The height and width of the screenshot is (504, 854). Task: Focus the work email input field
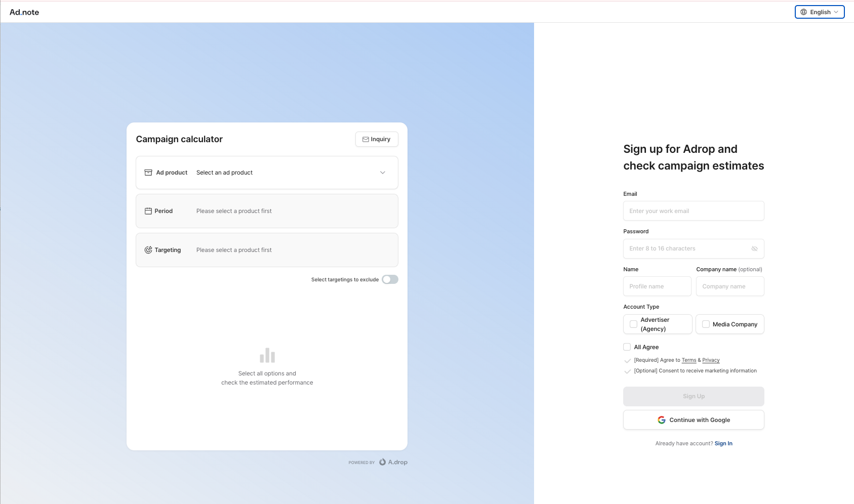694,211
